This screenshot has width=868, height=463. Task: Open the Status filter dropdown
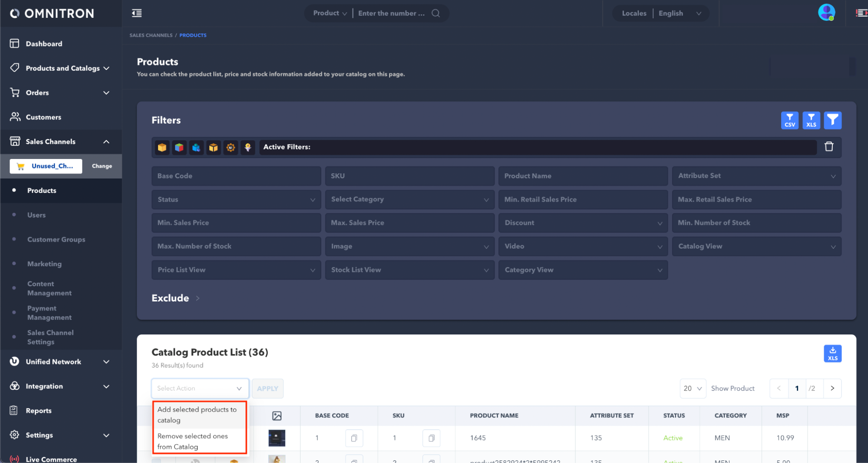(x=236, y=199)
